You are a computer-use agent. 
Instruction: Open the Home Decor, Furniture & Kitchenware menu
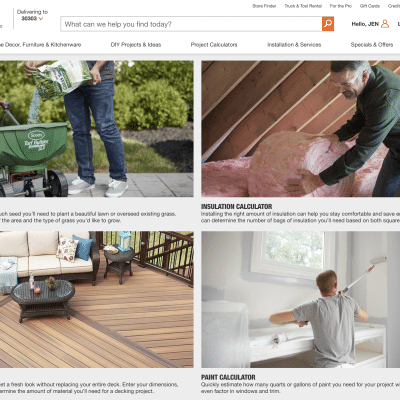pyautogui.click(x=40, y=45)
